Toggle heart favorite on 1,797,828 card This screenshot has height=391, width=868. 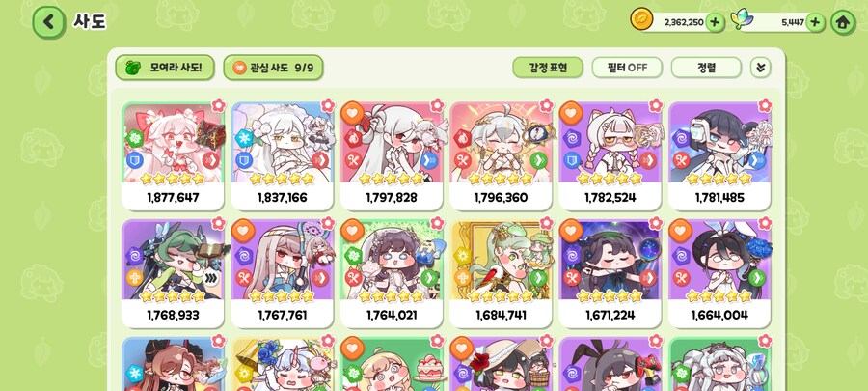(352, 114)
